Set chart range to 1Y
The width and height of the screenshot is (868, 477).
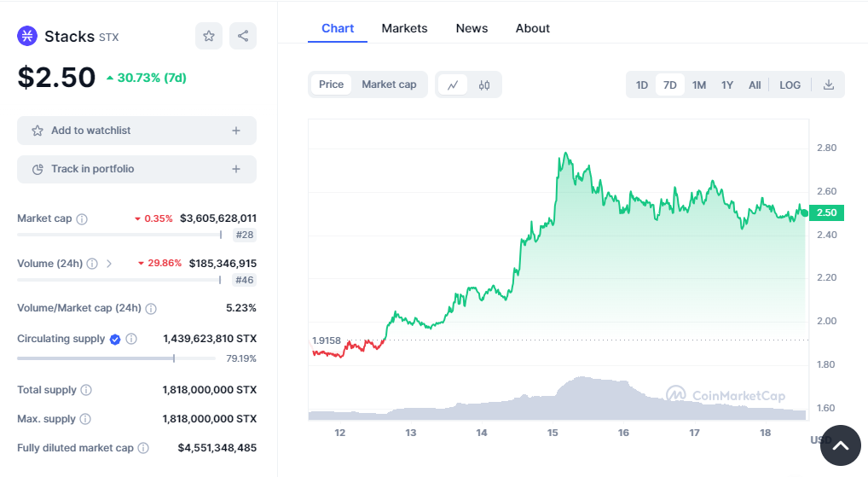(x=726, y=84)
